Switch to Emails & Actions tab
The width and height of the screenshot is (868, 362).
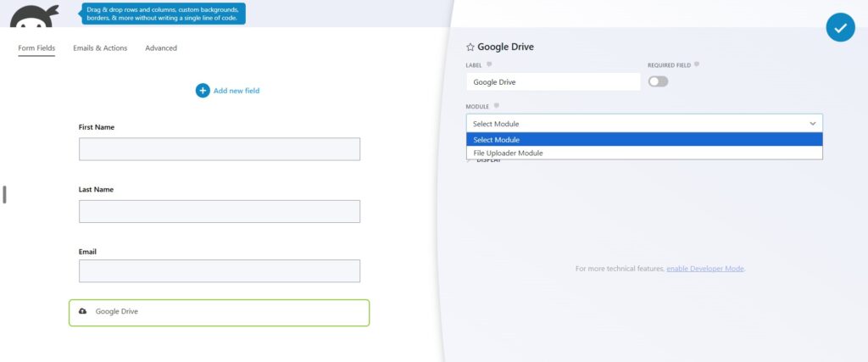(x=100, y=48)
